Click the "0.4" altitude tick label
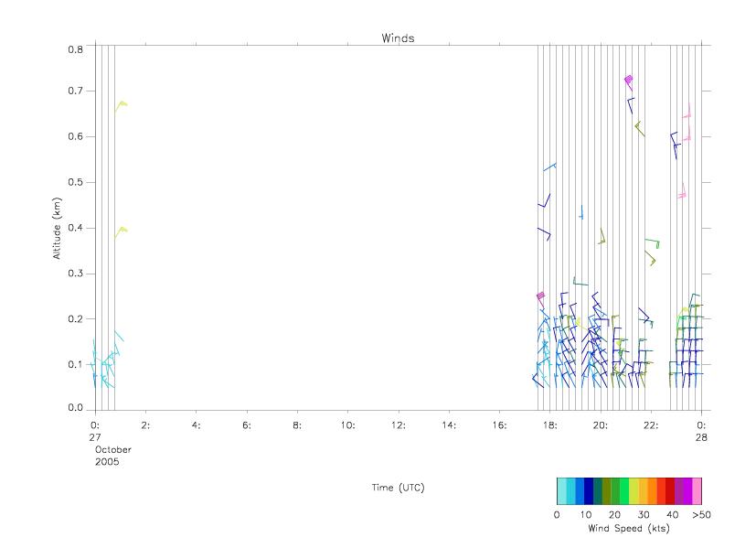 pos(75,228)
